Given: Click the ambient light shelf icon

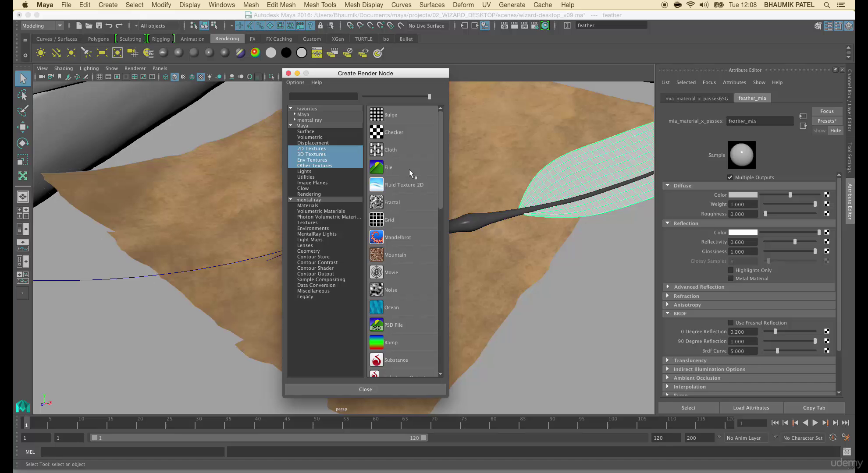Looking at the screenshot, I should 41,53.
